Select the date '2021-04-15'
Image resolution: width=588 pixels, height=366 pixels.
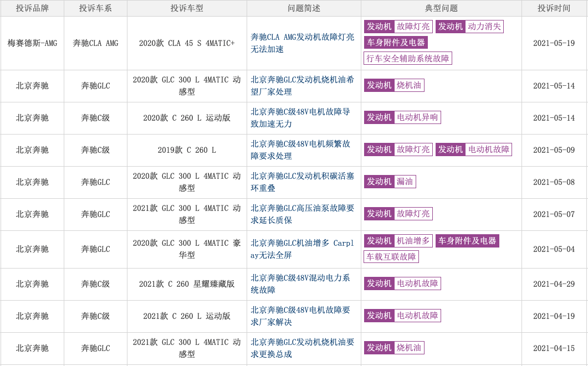(554, 348)
